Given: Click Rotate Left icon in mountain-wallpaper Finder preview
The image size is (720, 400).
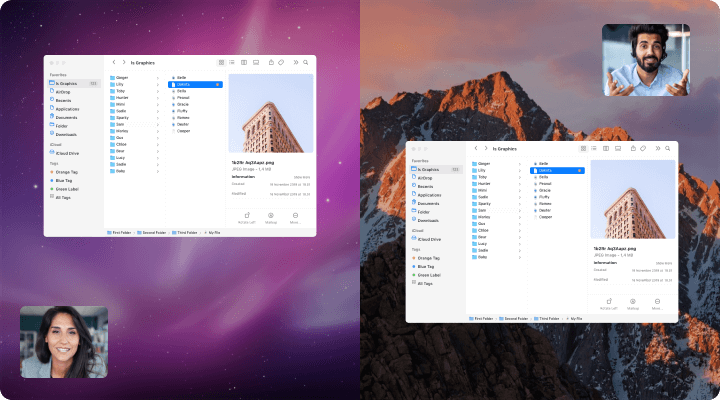Looking at the screenshot, I should 609,301.
